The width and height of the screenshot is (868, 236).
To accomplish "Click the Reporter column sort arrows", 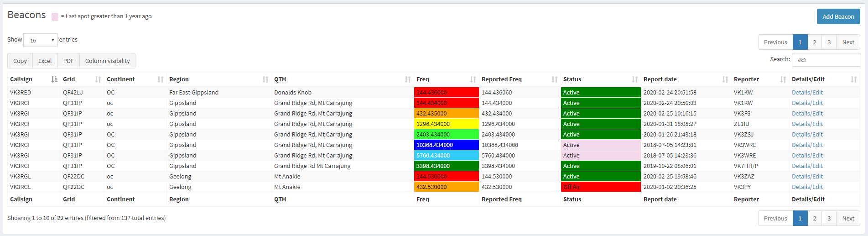I will (783, 79).
